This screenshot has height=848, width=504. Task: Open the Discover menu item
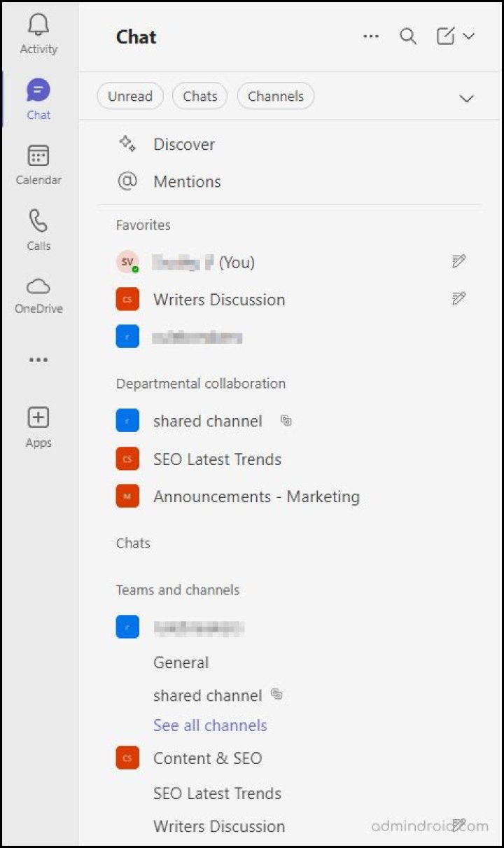click(x=184, y=144)
